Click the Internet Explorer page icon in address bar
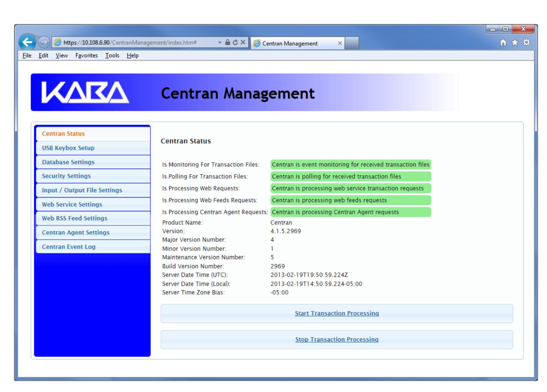This screenshot has height=392, width=547. 57,43
